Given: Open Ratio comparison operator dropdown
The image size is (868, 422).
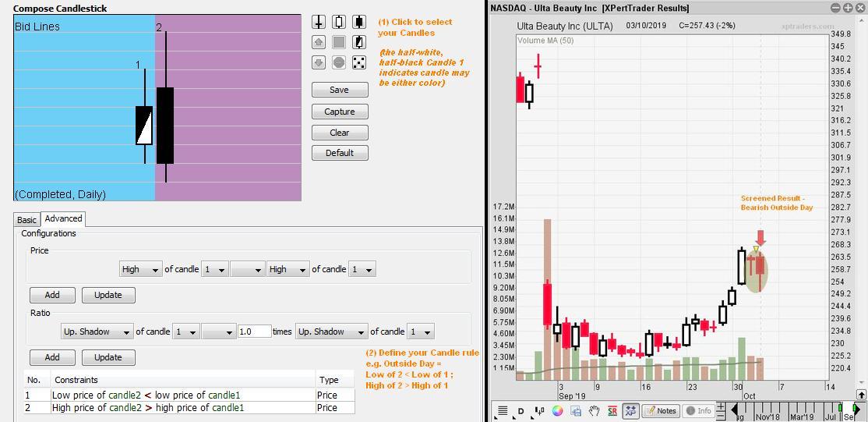Looking at the screenshot, I should click(218, 332).
